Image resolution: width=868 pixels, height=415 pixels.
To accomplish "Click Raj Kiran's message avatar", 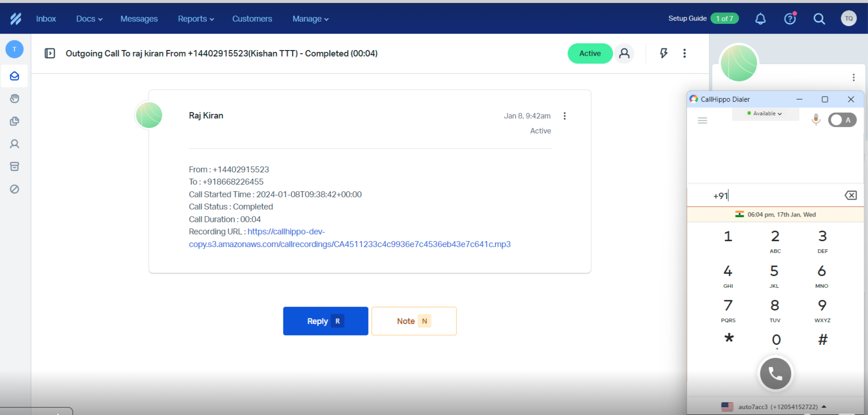I will [x=149, y=115].
